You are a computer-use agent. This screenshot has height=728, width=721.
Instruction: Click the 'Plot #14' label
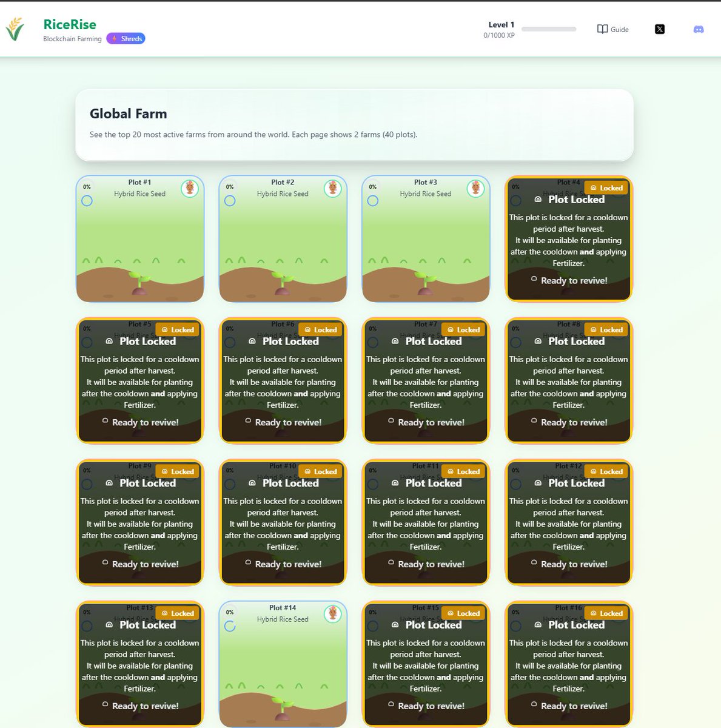click(283, 607)
